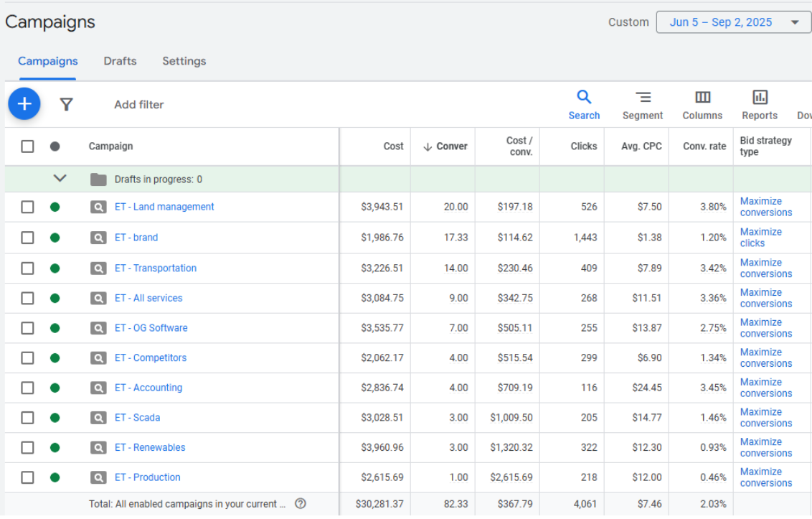Click the sort arrow on the Conver column
This screenshot has height=519, width=812.
tap(426, 146)
